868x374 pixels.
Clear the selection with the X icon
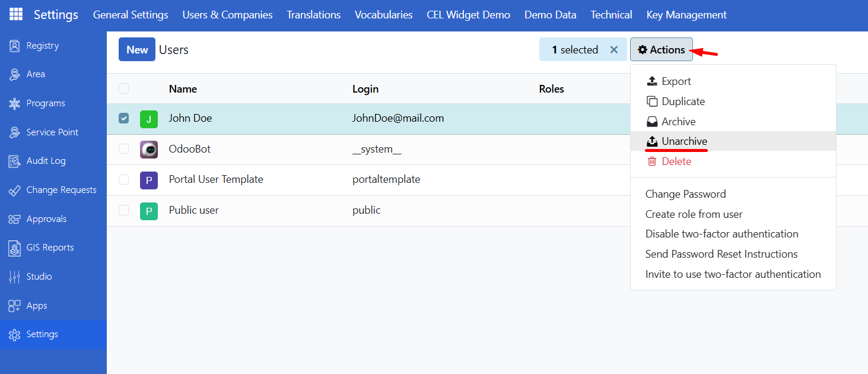coord(614,49)
